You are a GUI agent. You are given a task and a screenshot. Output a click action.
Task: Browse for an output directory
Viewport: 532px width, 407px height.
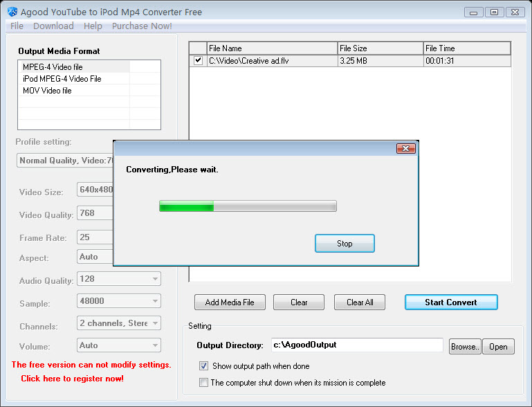pyautogui.click(x=465, y=347)
